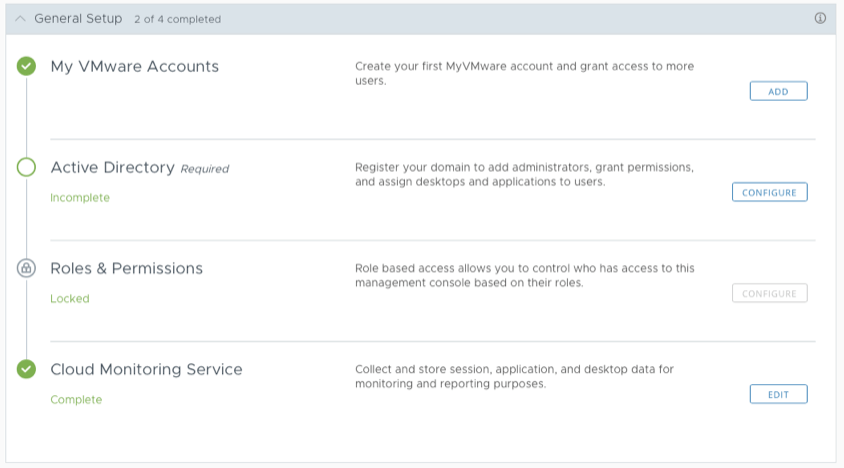The image size is (844, 468).
Task: Click the Locked status under Roles & Permissions
Action: tap(70, 299)
